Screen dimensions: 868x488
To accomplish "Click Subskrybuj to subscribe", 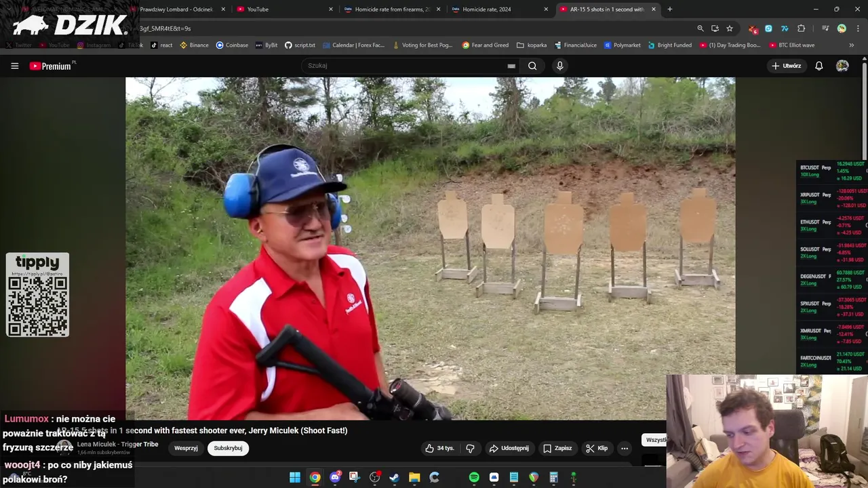I will click(228, 448).
